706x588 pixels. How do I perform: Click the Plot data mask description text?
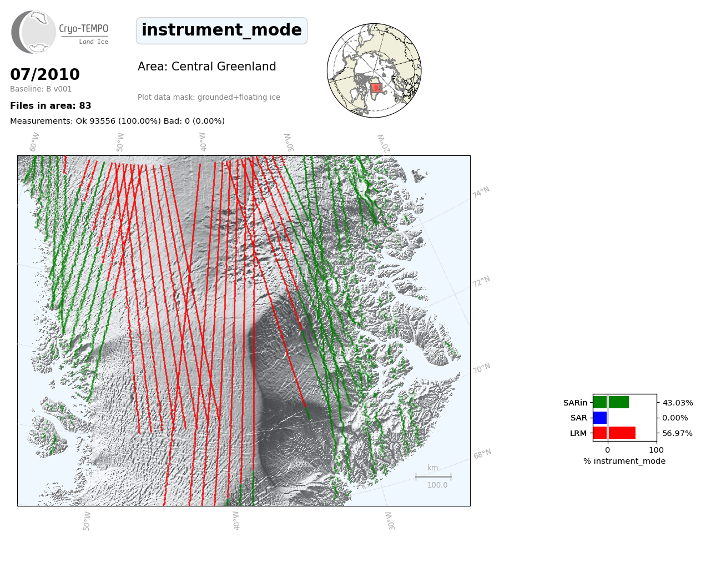click(209, 98)
